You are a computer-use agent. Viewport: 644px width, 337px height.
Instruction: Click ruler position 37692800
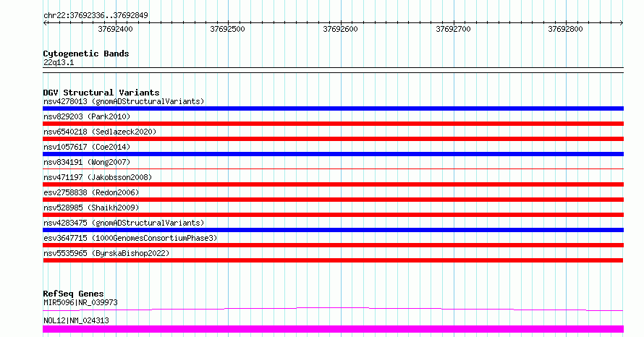pos(566,29)
